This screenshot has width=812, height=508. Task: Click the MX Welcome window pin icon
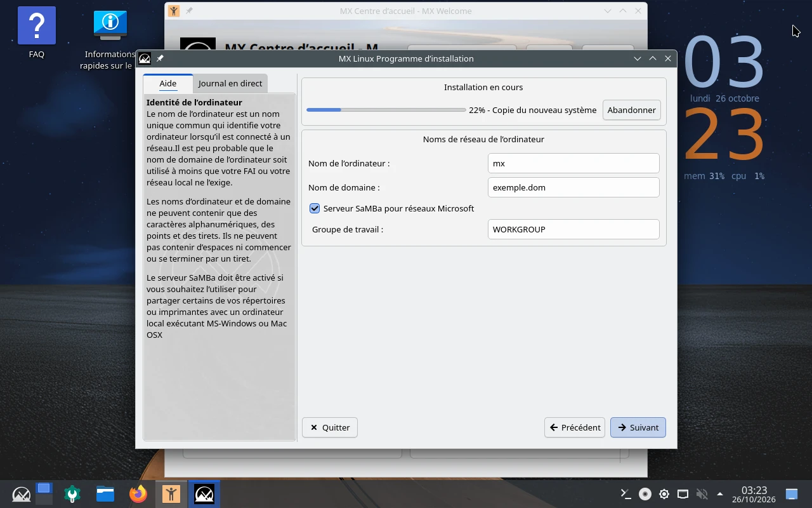click(x=189, y=11)
